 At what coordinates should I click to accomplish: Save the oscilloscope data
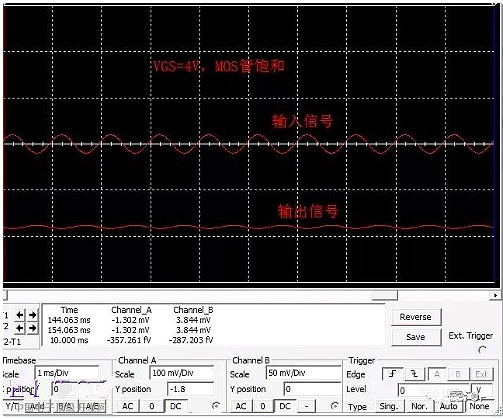coord(416,337)
